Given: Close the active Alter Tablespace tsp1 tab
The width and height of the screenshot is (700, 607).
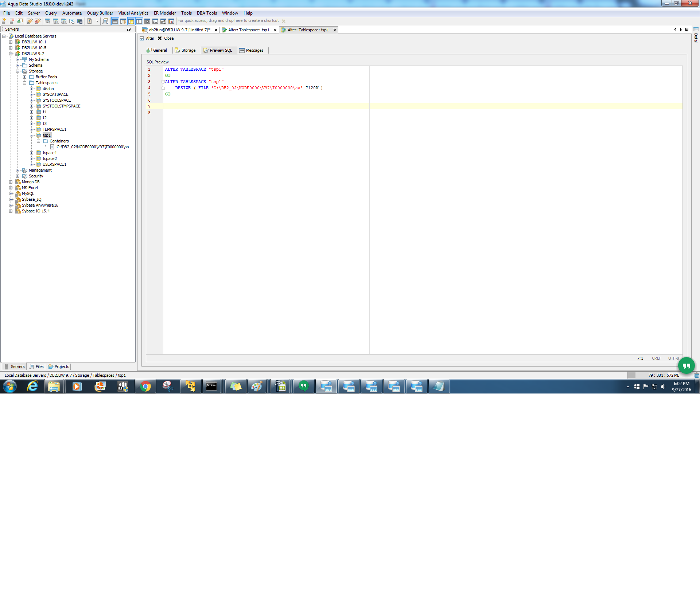Looking at the screenshot, I should click(335, 30).
